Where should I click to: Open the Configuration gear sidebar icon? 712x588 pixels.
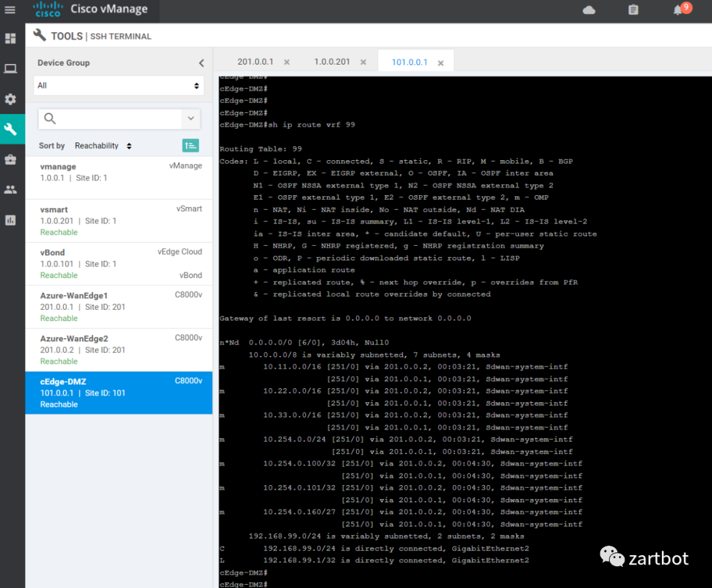click(11, 99)
